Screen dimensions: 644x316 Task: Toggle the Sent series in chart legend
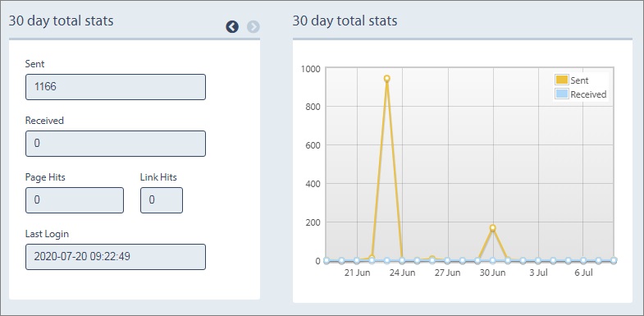click(x=572, y=80)
